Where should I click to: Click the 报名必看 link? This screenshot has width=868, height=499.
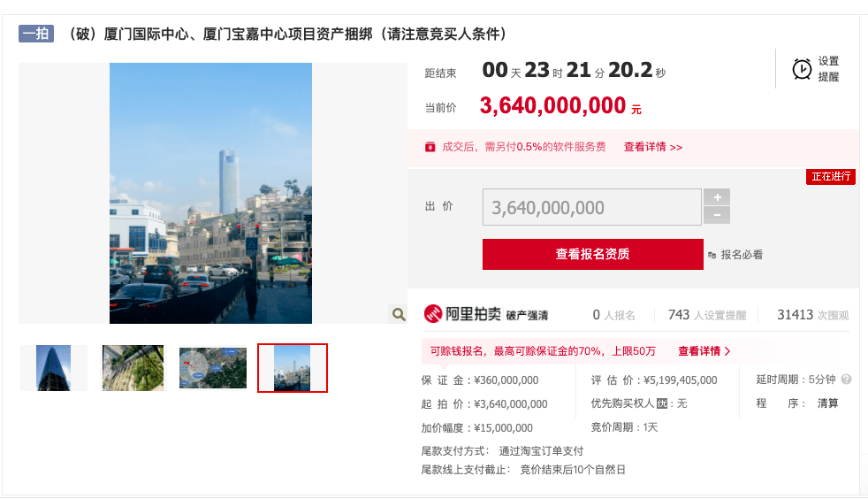pyautogui.click(x=742, y=255)
